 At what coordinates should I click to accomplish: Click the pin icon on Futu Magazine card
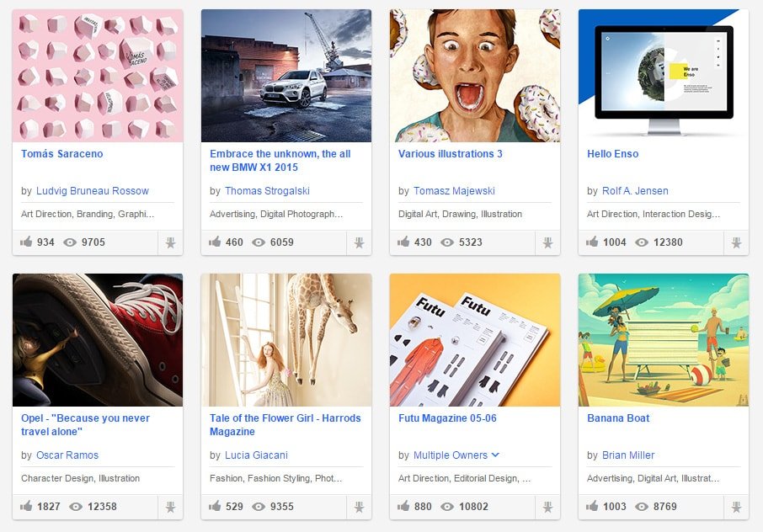(x=548, y=508)
